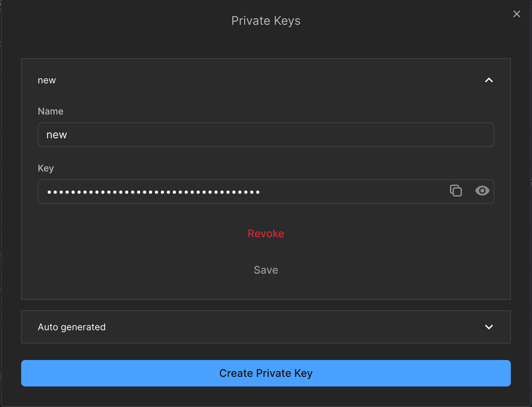The image size is (532, 407).
Task: Click empty area below Save button
Action: click(x=266, y=288)
